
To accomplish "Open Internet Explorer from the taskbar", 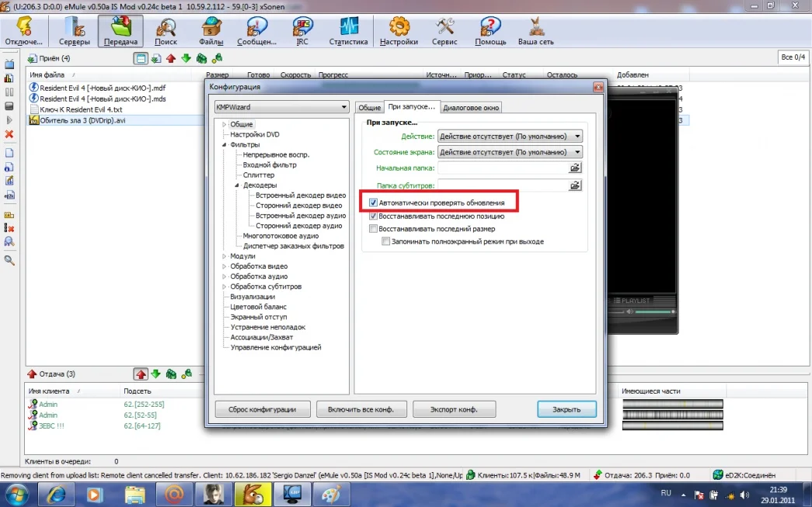I will click(x=55, y=495).
